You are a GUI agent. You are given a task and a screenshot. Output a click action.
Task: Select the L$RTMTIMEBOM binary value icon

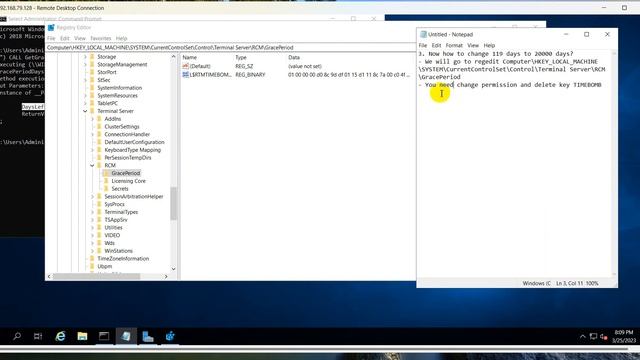click(x=185, y=75)
